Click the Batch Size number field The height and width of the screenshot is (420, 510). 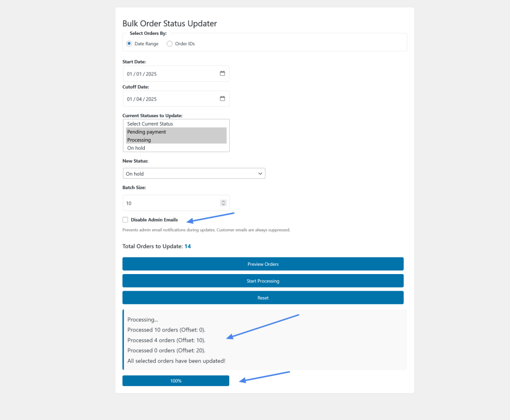(169, 203)
